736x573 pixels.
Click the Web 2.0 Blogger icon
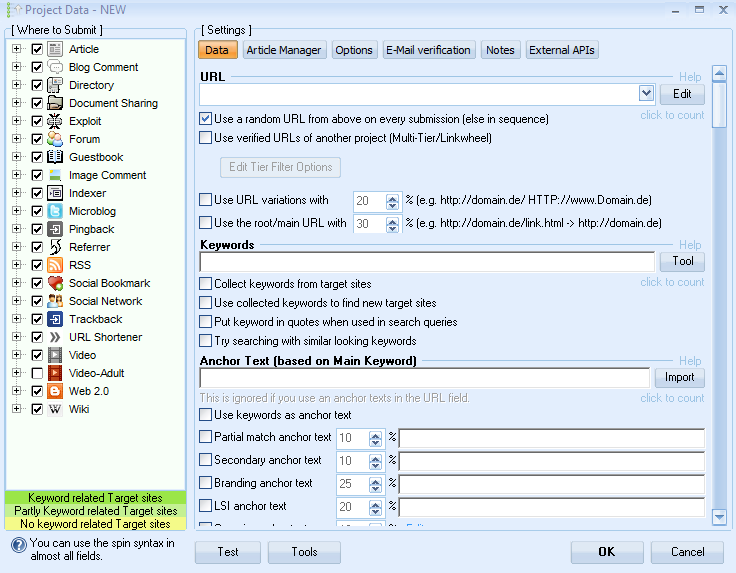55,391
